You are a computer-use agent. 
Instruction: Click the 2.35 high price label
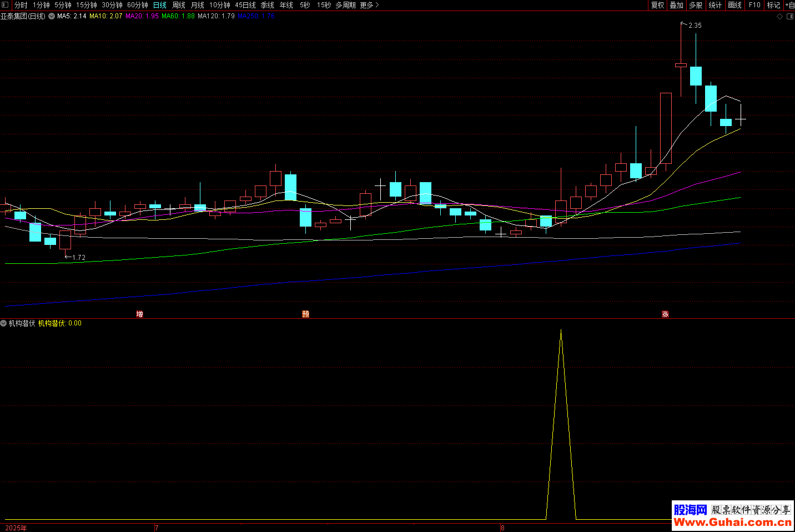pyautogui.click(x=695, y=26)
